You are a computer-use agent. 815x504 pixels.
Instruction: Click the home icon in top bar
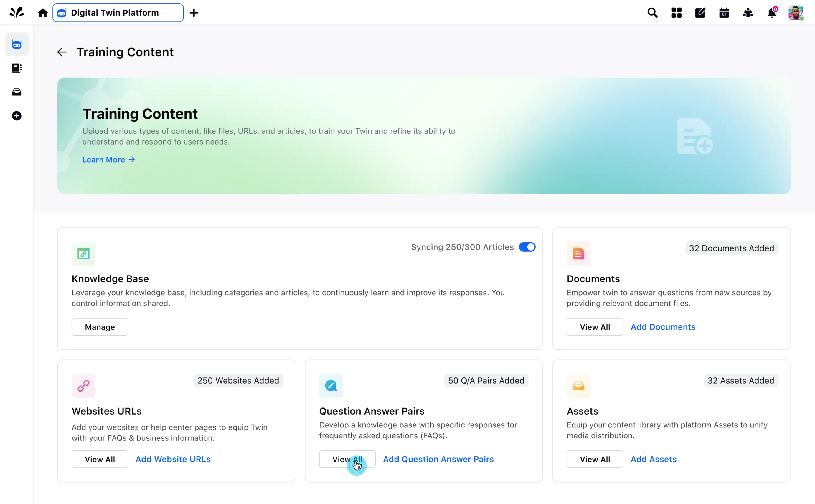click(43, 13)
